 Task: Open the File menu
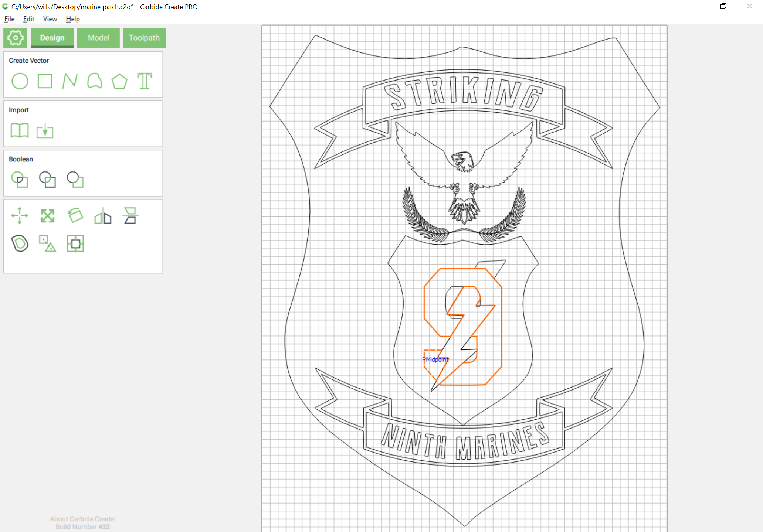click(9, 19)
